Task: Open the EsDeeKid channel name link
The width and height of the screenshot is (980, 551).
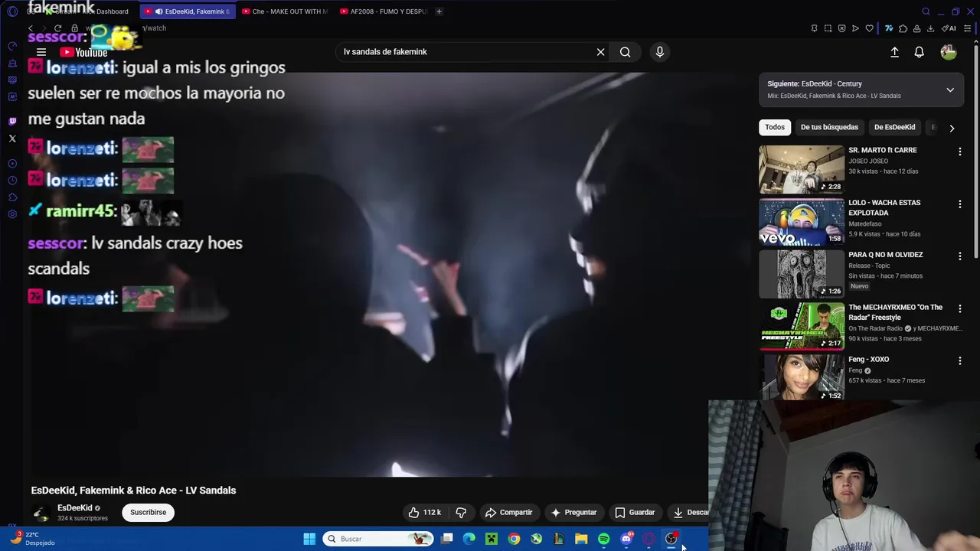Action: click(75, 508)
